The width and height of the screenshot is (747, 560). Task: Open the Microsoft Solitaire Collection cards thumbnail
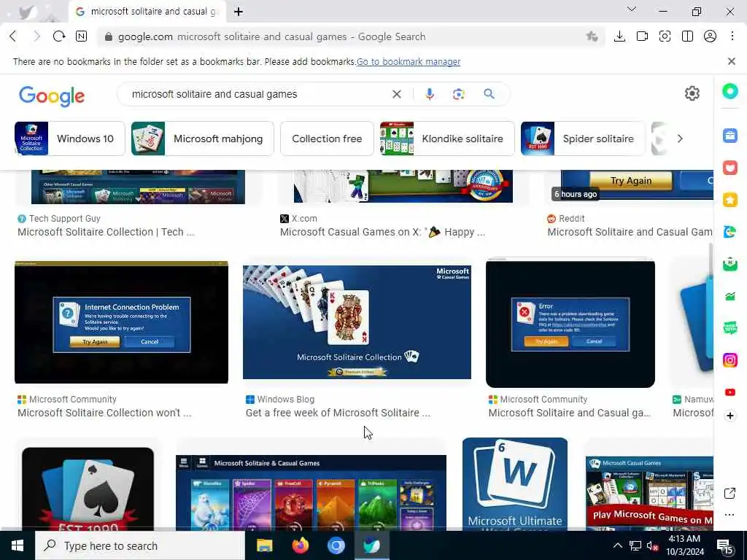(357, 322)
